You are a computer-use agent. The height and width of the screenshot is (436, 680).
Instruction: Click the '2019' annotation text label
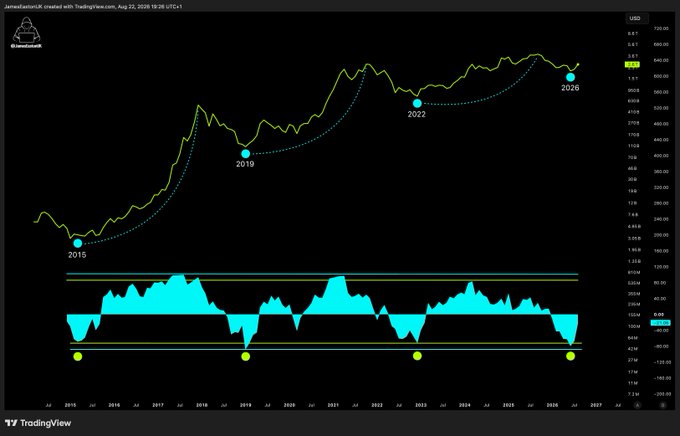245,164
